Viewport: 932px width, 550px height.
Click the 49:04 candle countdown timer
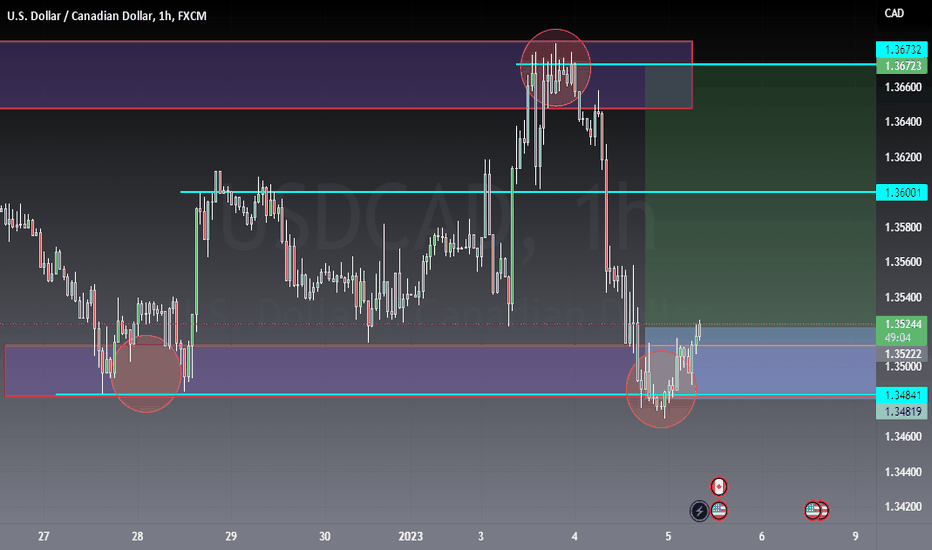click(x=897, y=338)
